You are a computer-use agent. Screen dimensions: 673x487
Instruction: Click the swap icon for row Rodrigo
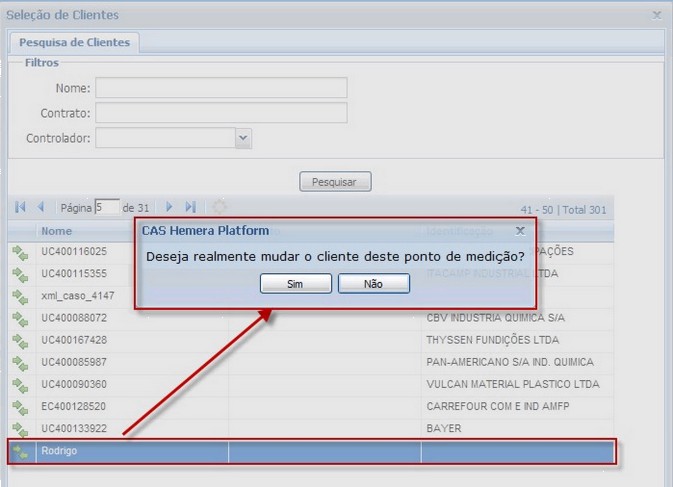pos(20,452)
